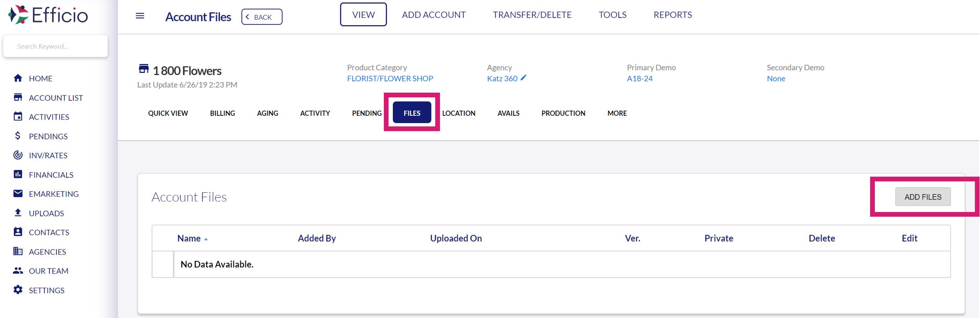
Task: Click the Settings gear icon
Action: coord(18,290)
